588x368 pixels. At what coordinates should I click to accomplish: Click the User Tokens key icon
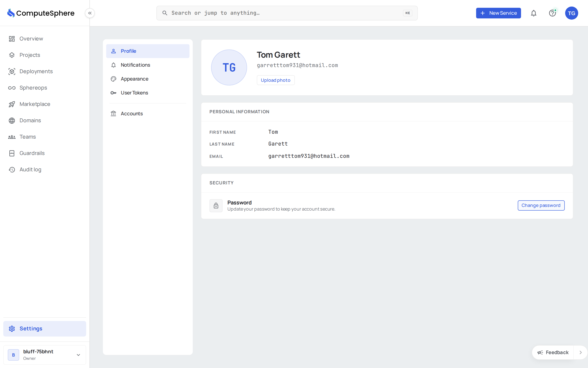coord(114,93)
